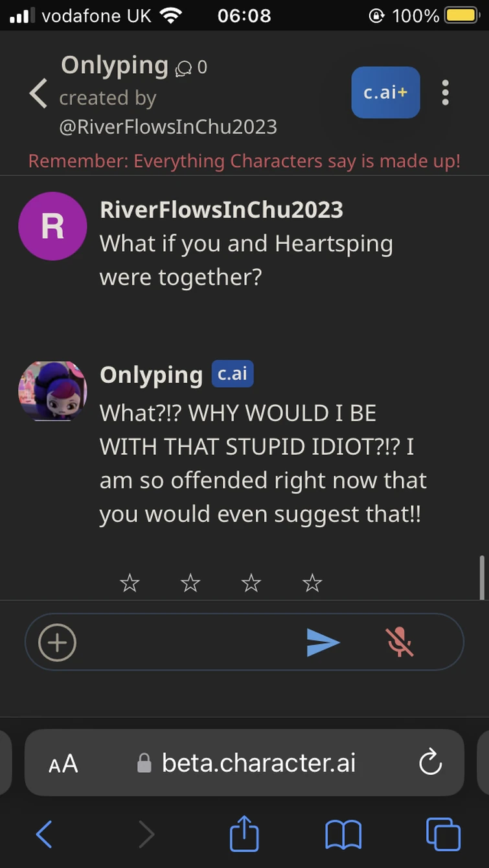Open Safari bookmarks book icon
The height and width of the screenshot is (868, 489).
pos(343,834)
